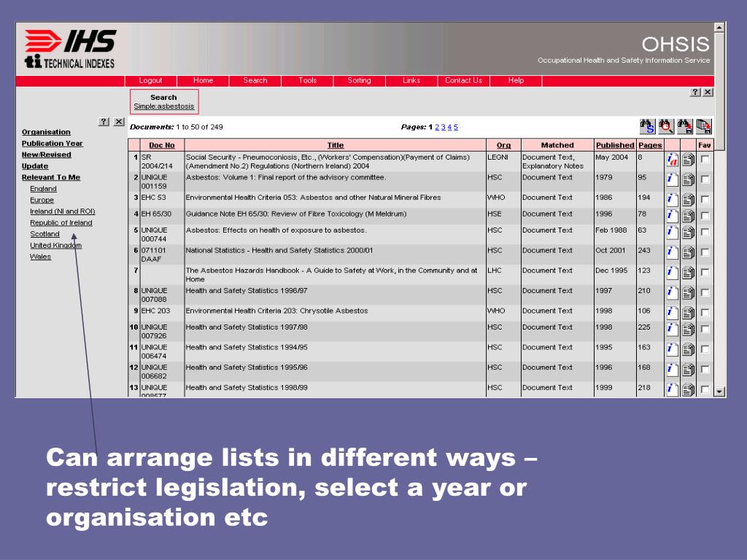747x560 pixels.
Task: Open info icon for the EH 65/30 row
Action: tap(672, 216)
